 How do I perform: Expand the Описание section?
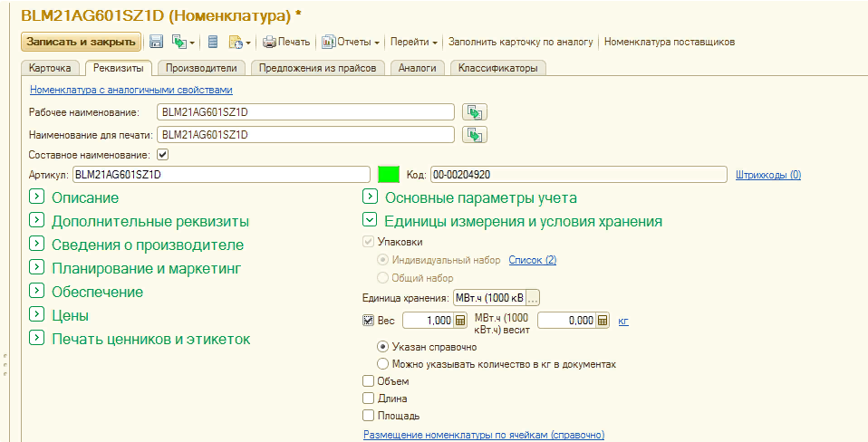coord(37,197)
